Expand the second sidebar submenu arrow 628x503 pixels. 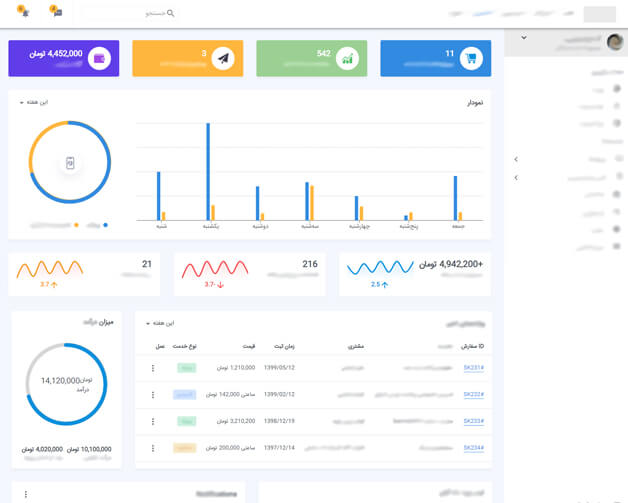click(x=516, y=177)
